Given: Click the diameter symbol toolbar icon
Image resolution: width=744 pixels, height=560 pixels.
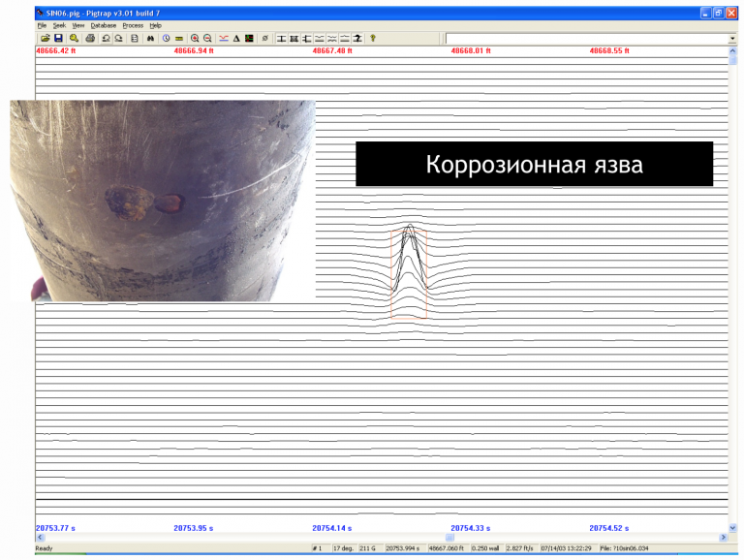Looking at the screenshot, I should point(265,39).
